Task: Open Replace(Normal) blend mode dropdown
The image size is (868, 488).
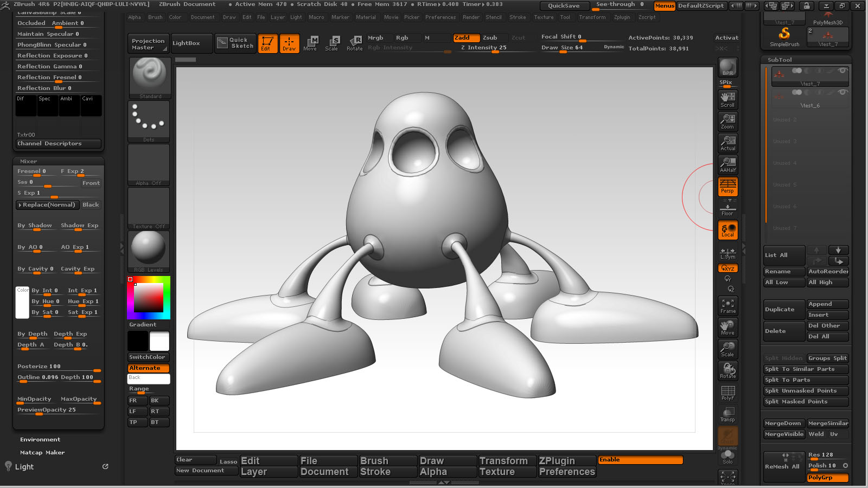Action: click(x=48, y=205)
